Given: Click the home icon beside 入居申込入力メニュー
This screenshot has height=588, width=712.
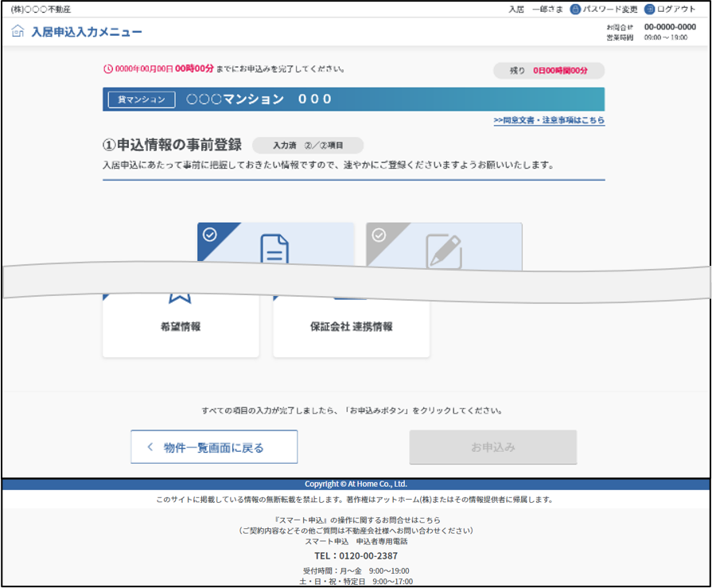Looking at the screenshot, I should (18, 31).
